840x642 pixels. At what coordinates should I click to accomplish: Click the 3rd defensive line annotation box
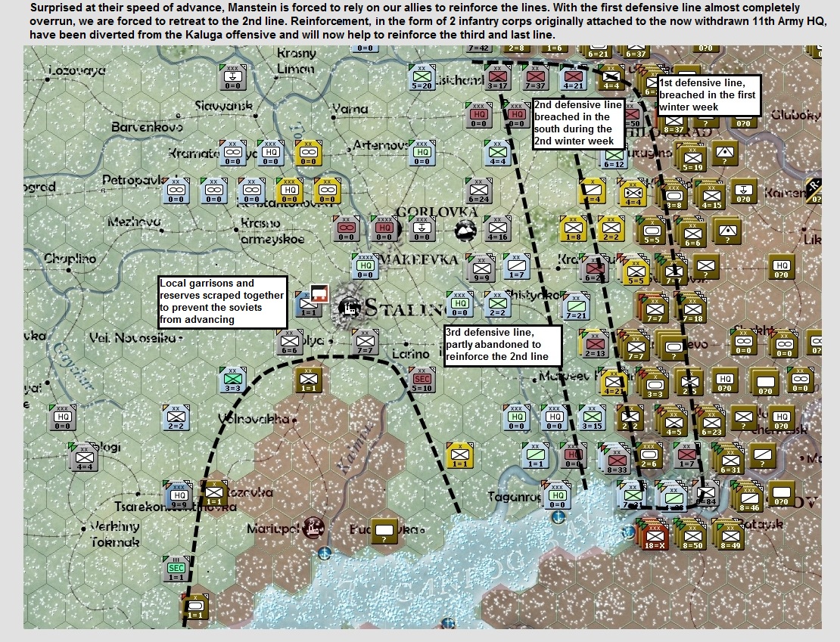[x=503, y=346]
